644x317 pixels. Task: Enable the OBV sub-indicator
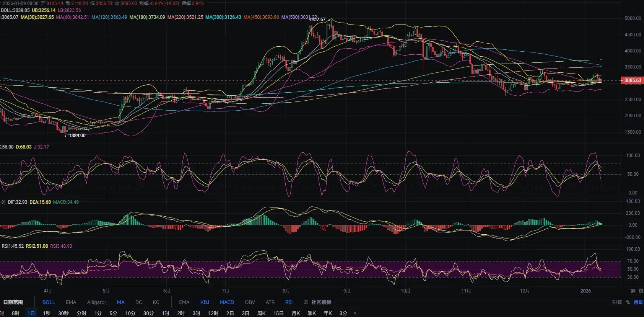click(250, 302)
